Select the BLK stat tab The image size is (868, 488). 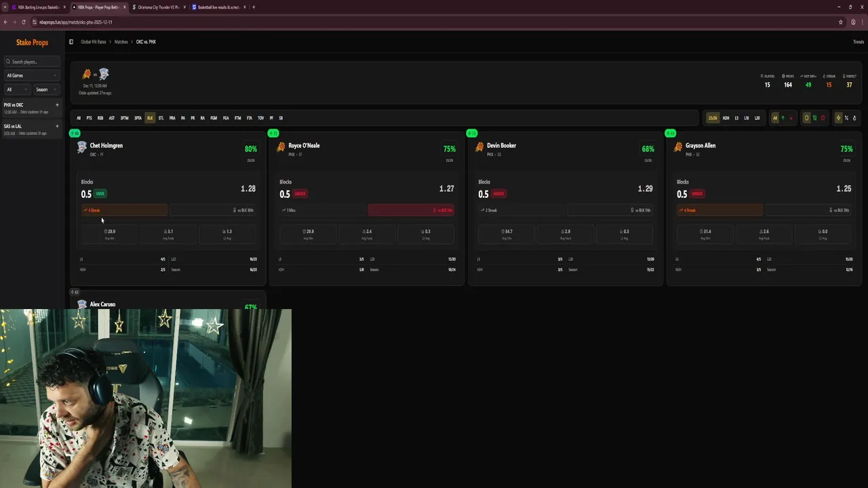(x=150, y=118)
